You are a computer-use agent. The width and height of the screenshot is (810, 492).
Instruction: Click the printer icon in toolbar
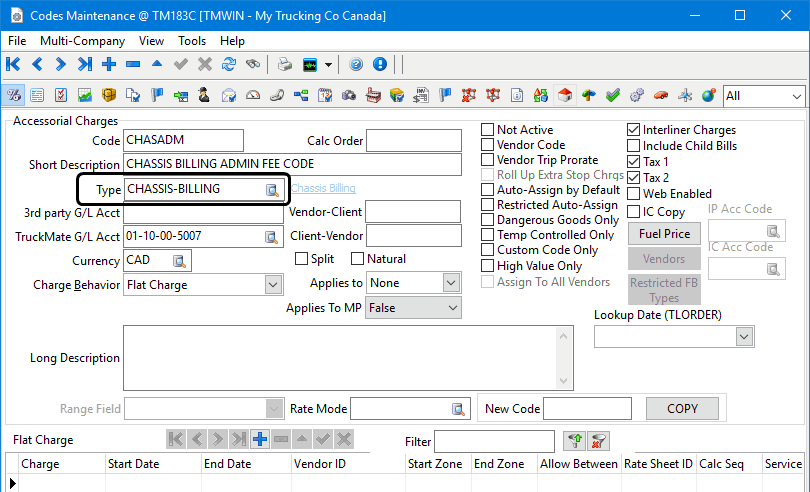click(284, 65)
